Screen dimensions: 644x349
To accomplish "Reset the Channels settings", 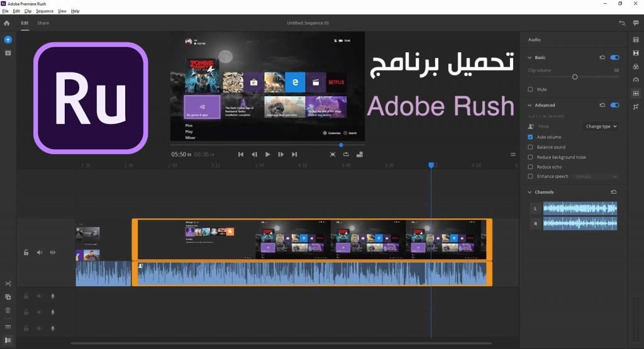I will (x=614, y=192).
